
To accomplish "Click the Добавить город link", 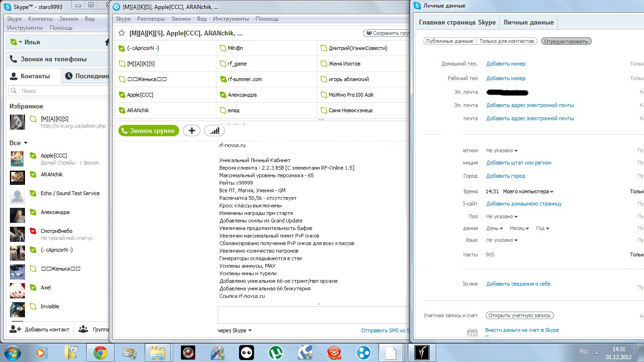I will [505, 176].
